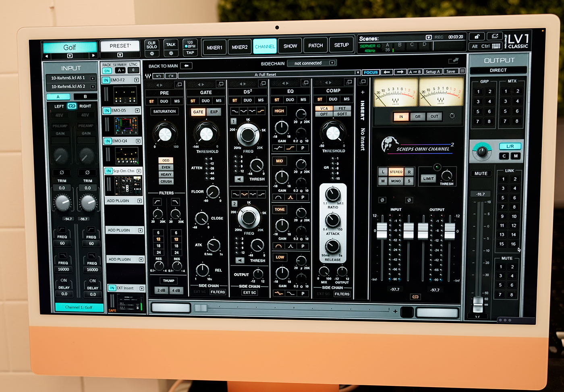Click the fader link icon below output meters
564x392 pixels.
click(x=415, y=297)
